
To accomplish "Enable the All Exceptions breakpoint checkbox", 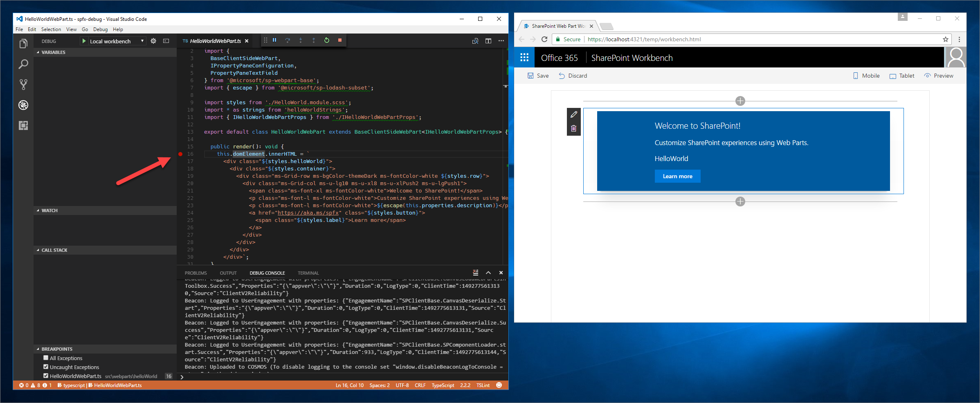I will click(46, 358).
